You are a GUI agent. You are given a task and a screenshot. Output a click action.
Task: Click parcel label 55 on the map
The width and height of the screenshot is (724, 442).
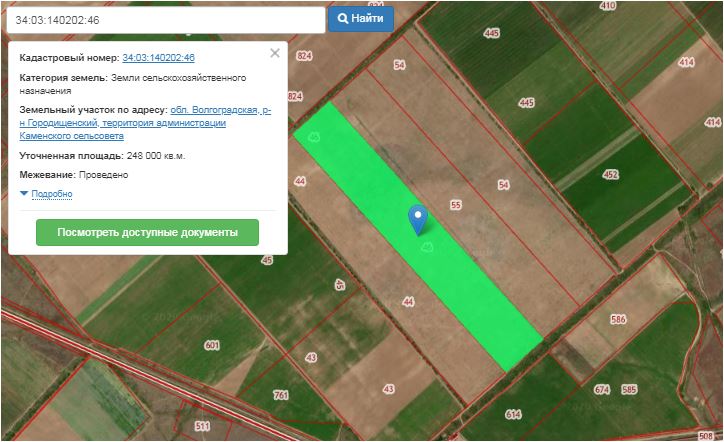coord(456,205)
